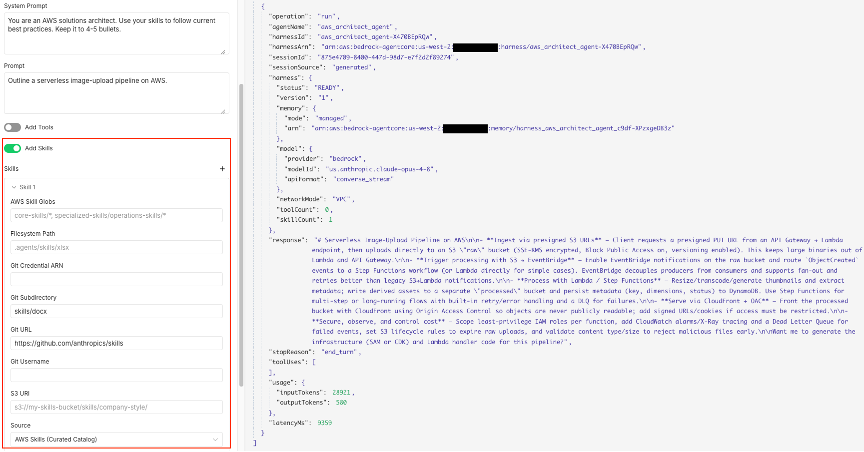Click the Git Credential ARN field

click(116, 279)
